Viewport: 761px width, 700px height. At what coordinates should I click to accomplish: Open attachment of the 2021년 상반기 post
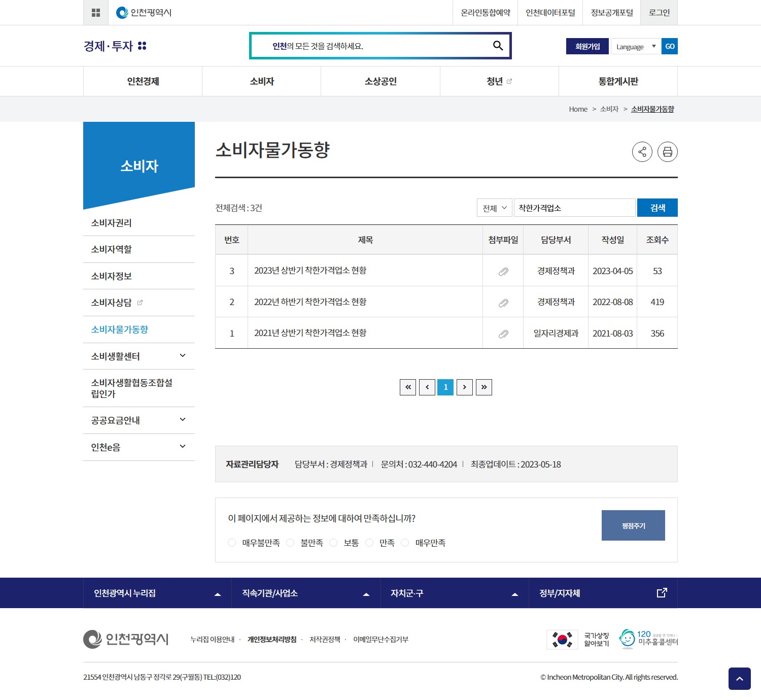[503, 334]
